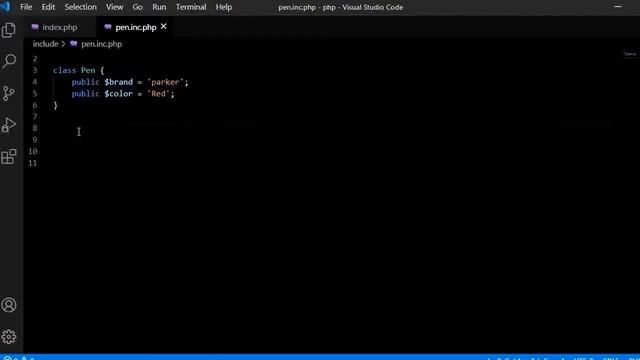Open the View menu
The height and width of the screenshot is (360, 640).
(x=115, y=7)
